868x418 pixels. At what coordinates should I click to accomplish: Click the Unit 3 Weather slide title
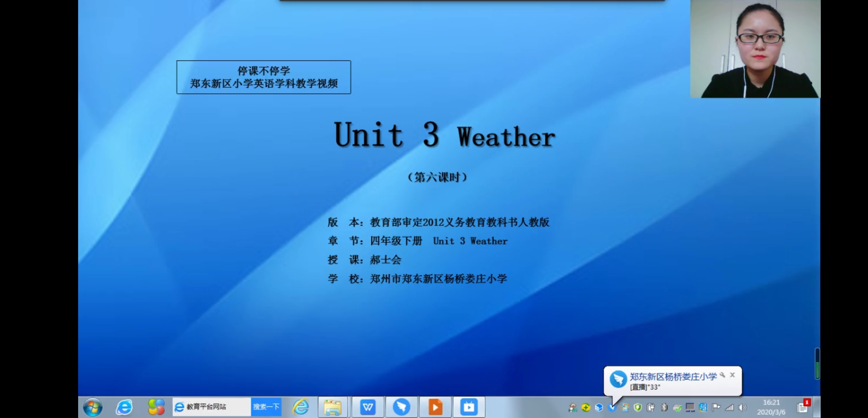pyautogui.click(x=445, y=135)
